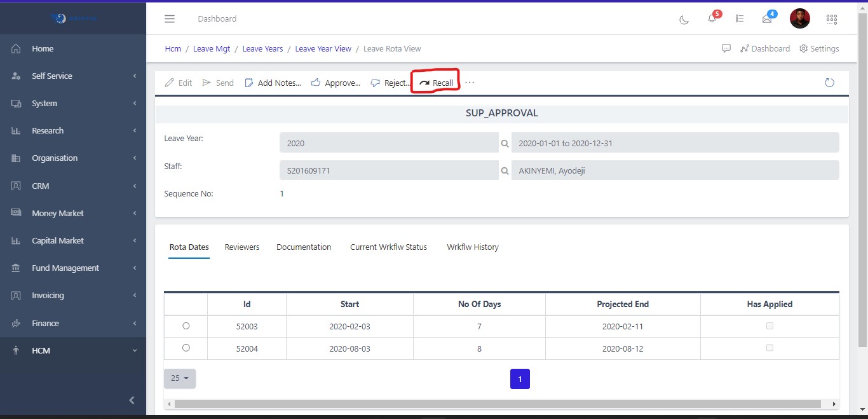The image size is (868, 419).
Task: Open Leave Year View breadcrumb link
Action: pyautogui.click(x=323, y=48)
